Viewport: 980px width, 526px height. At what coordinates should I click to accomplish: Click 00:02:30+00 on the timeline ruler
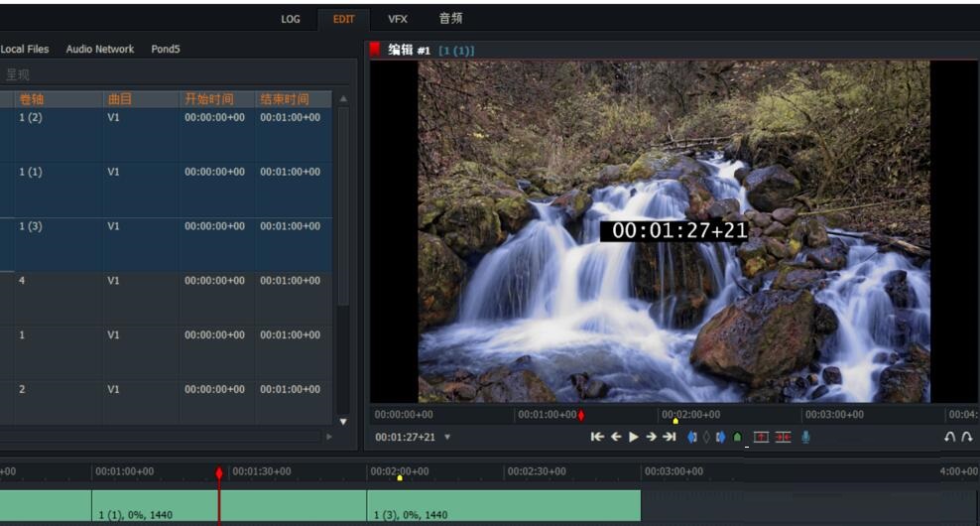coord(537,471)
